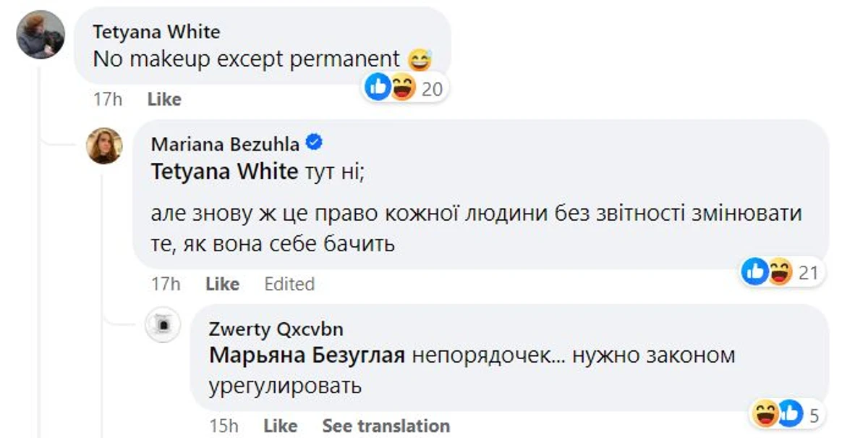Click the reaction count 20
The height and width of the screenshot is (438, 868).
(x=431, y=88)
